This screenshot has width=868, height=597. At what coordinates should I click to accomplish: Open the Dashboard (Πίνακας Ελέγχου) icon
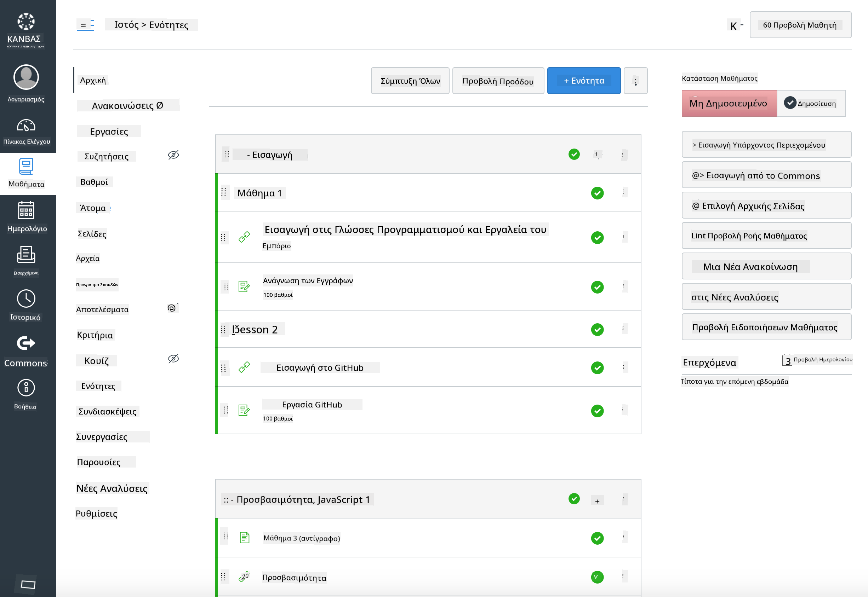click(x=26, y=126)
